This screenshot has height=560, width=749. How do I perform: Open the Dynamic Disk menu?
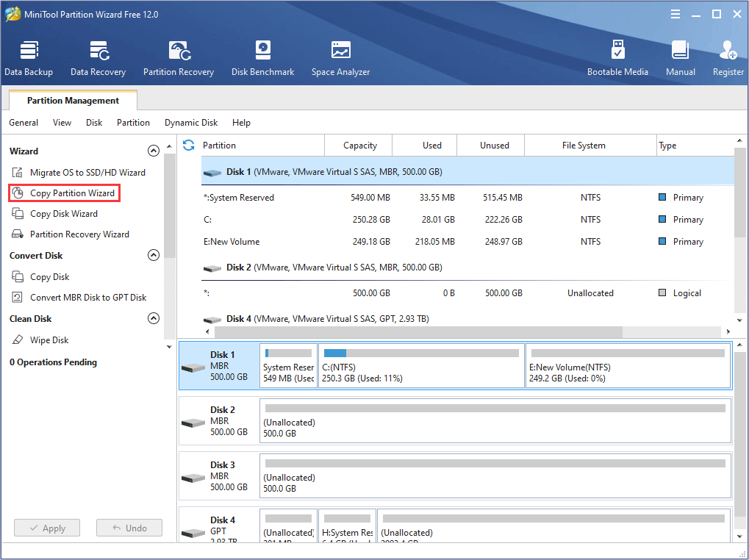point(191,123)
